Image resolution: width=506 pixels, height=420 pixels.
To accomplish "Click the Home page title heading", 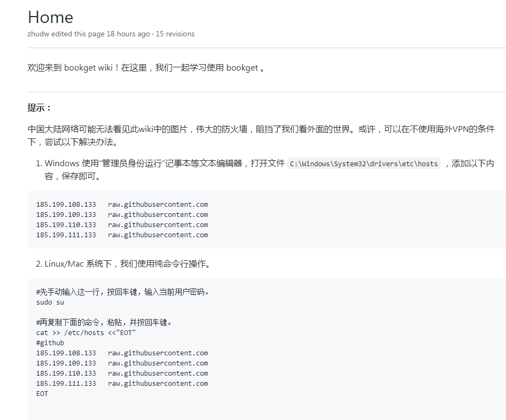I will [50, 17].
